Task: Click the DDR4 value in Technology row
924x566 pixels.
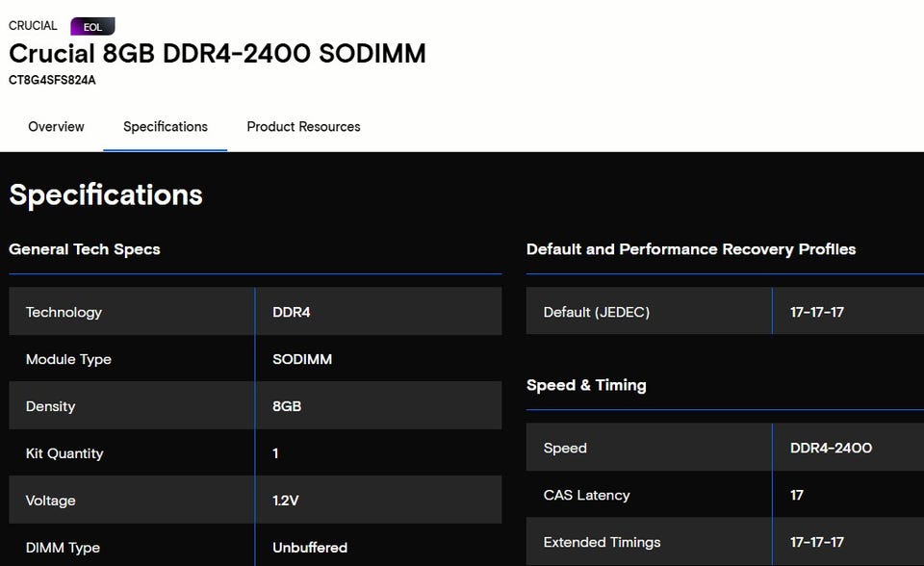Action: (x=291, y=312)
